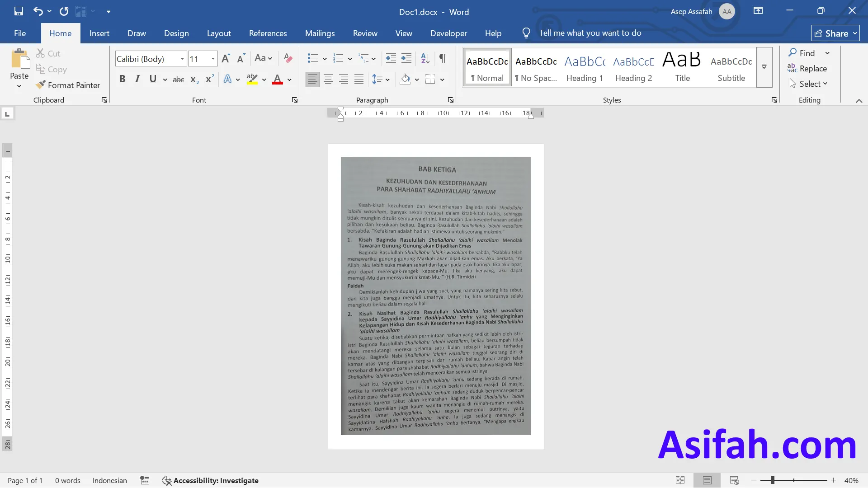Switch to the Review tab

point(365,33)
